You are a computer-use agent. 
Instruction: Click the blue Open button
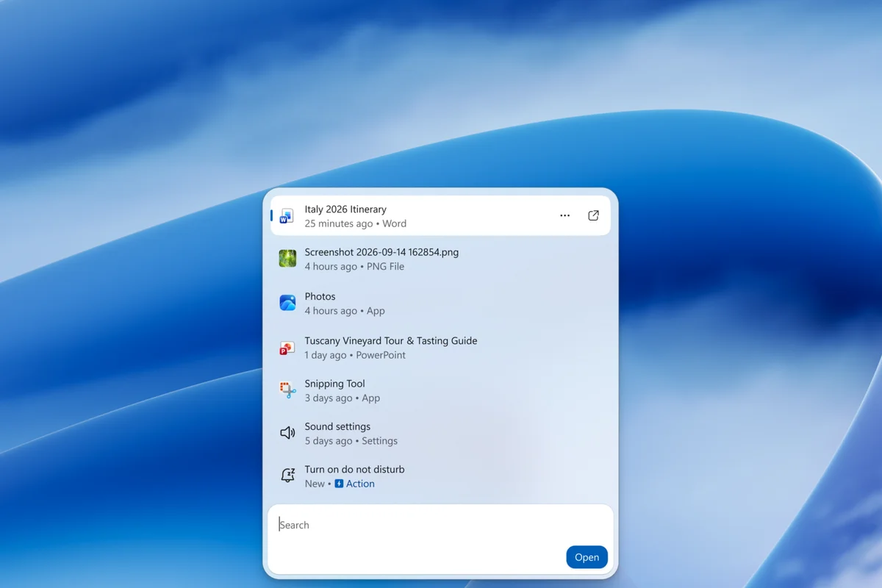click(587, 557)
